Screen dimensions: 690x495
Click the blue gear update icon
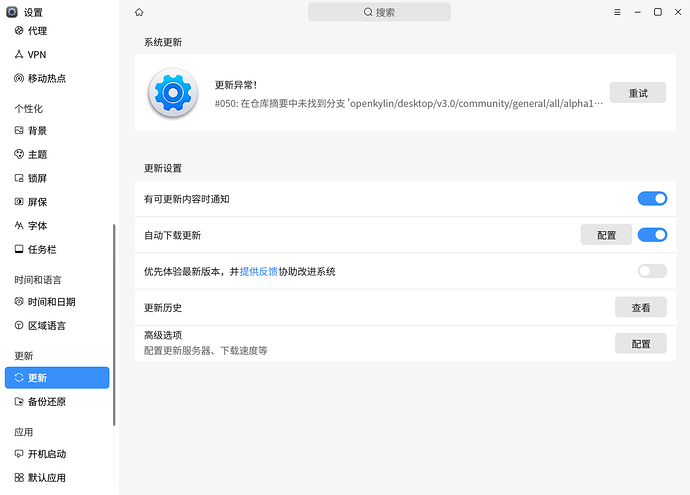[173, 93]
